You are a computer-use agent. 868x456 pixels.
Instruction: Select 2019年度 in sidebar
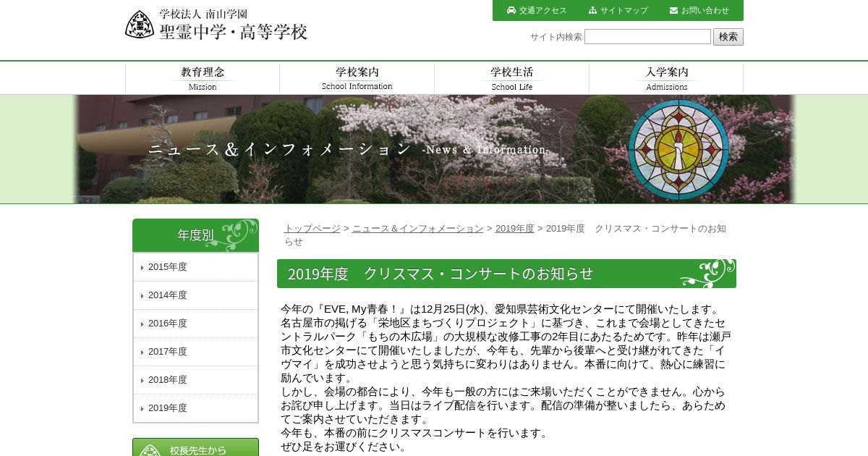[x=195, y=408]
